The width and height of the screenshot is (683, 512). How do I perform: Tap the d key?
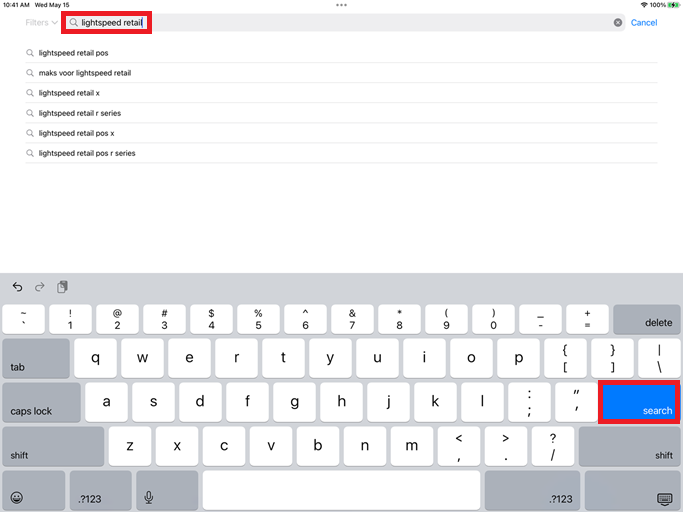click(x=200, y=402)
